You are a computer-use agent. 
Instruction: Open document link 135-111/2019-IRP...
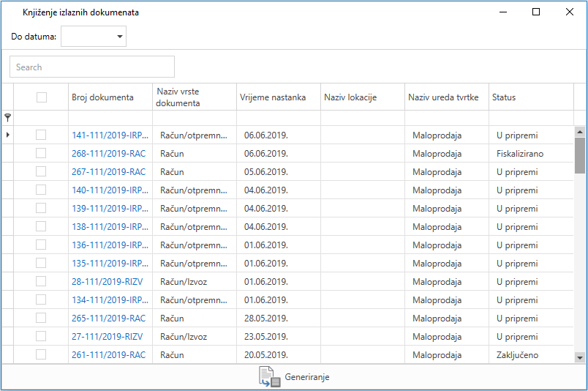point(110,264)
